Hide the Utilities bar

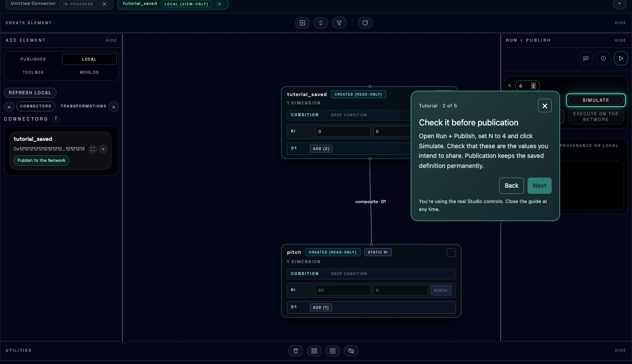coord(620,351)
